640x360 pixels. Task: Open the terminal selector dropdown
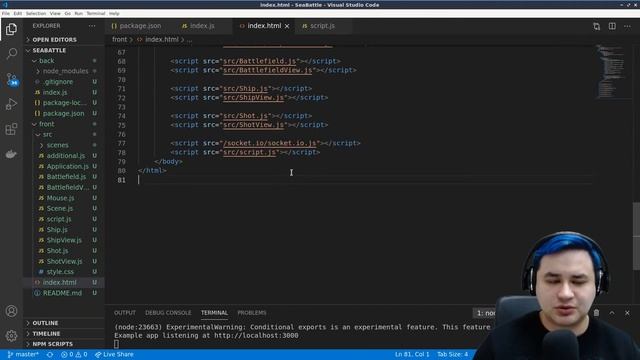[486, 313]
